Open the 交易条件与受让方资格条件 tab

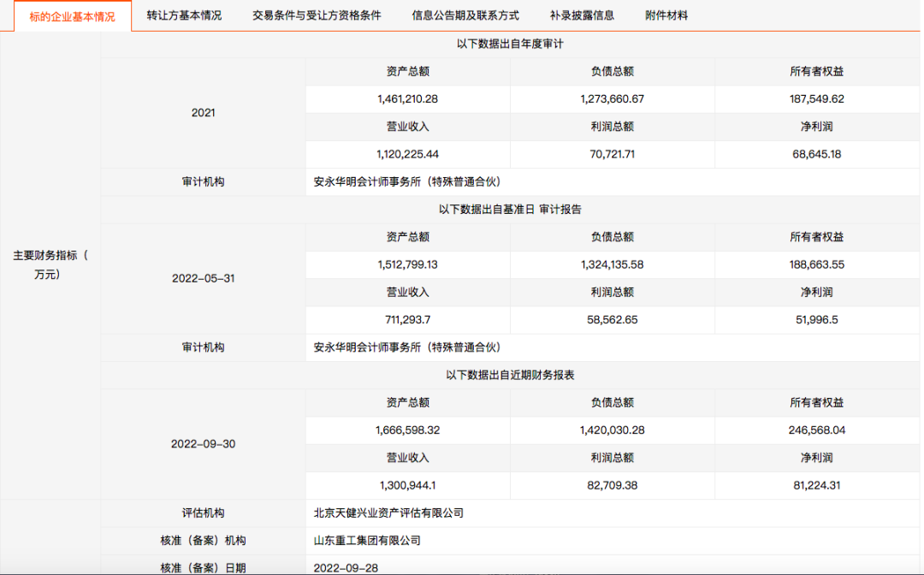[318, 15]
